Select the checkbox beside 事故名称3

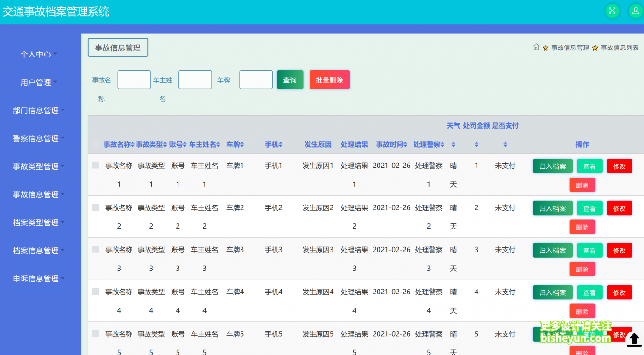[x=96, y=250]
